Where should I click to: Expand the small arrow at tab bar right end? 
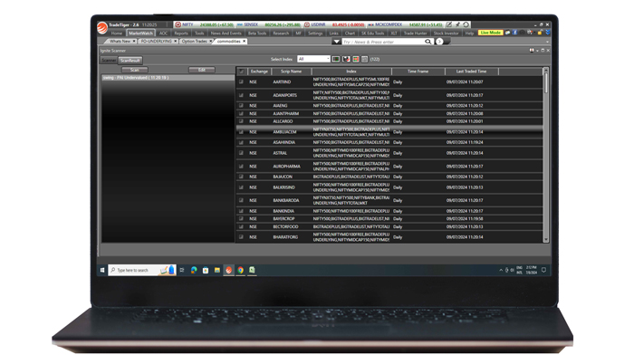[547, 42]
